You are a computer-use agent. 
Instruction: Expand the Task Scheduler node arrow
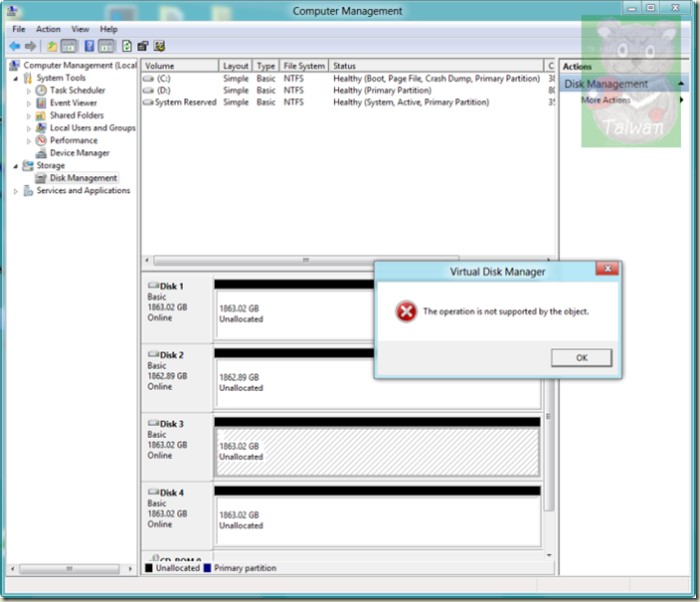(29, 91)
